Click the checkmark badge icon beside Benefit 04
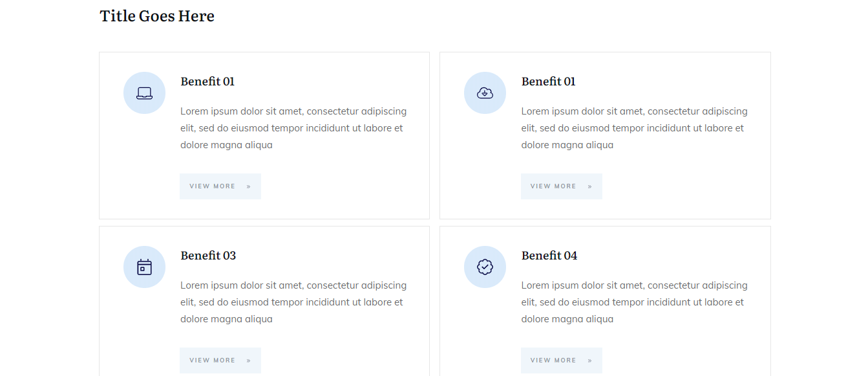This screenshot has width=868, height=376. pos(485,267)
